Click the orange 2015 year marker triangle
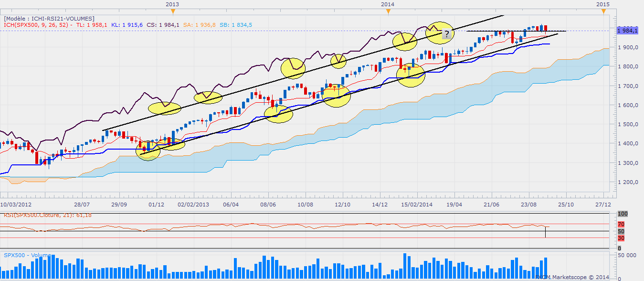 pos(603,11)
